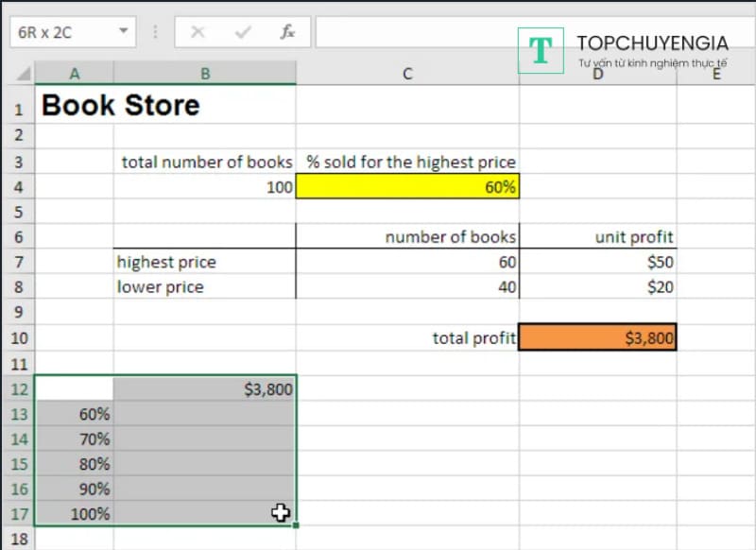756x550 pixels.
Task: Select column A header
Action: click(x=75, y=74)
